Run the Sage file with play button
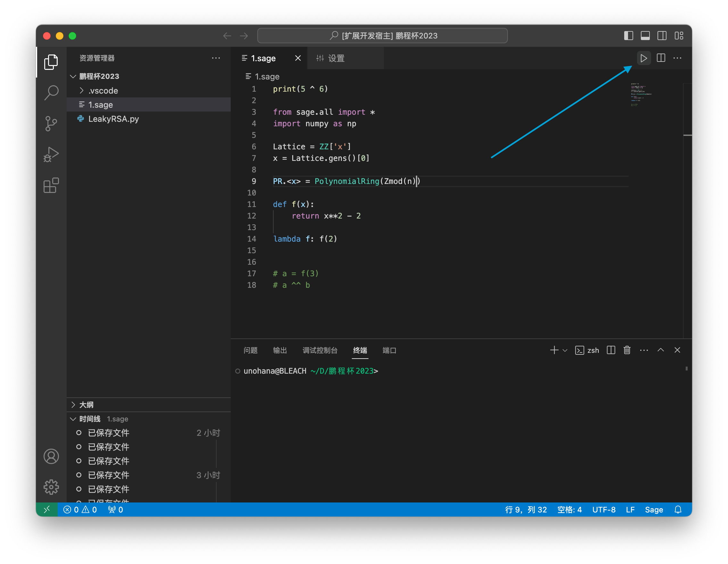 (x=644, y=58)
